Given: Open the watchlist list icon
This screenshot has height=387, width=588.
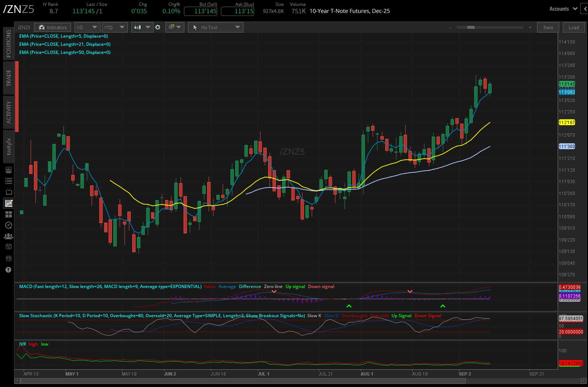Looking at the screenshot, I should pyautogui.click(x=8, y=181).
